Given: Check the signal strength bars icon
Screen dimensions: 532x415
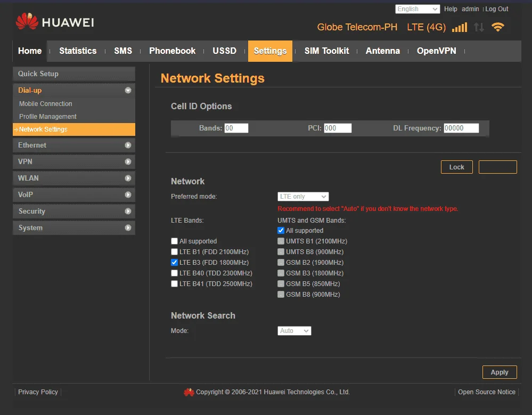Looking at the screenshot, I should pyautogui.click(x=460, y=27).
